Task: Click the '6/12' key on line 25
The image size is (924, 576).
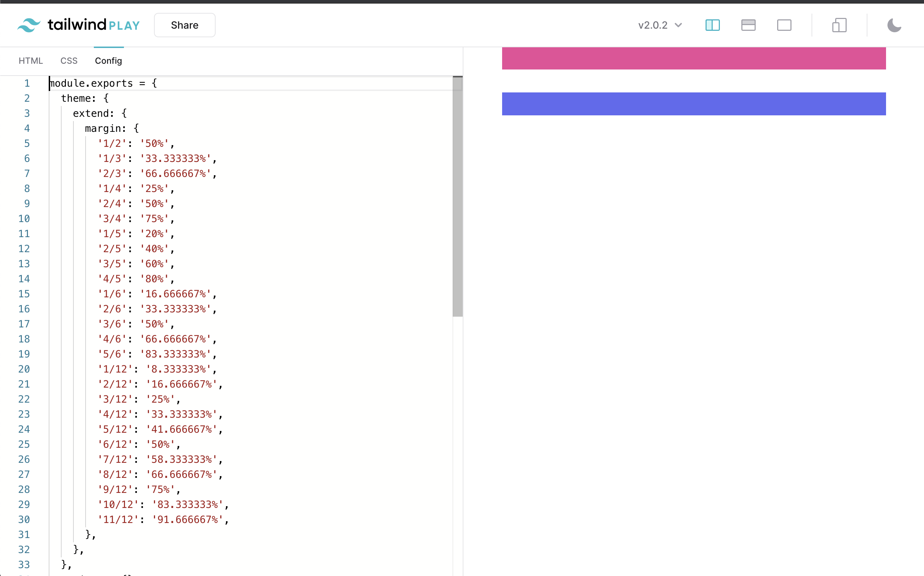Action: (115, 445)
